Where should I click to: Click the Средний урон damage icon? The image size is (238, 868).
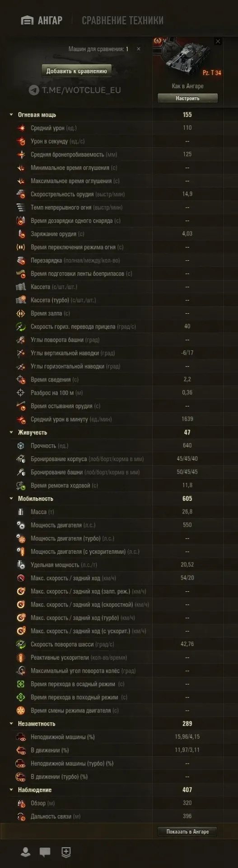(x=21, y=128)
